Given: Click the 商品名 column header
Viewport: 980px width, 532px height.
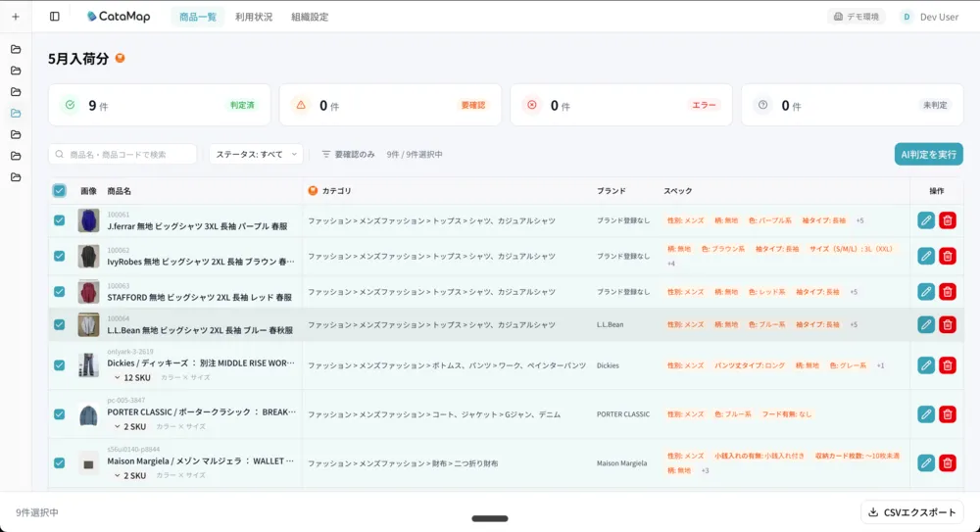Looking at the screenshot, I should [119, 191].
